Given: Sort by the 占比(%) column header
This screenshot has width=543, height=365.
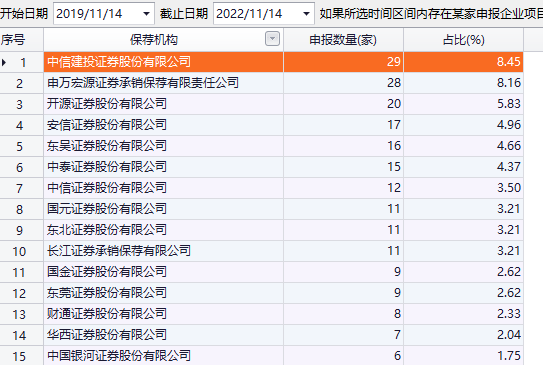Looking at the screenshot, I should coord(463,40).
